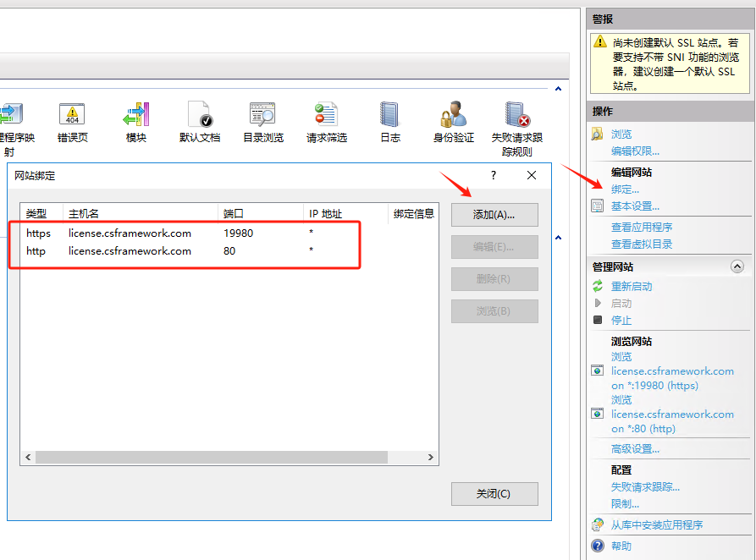Image resolution: width=756 pixels, height=560 pixels.
Task: Open the Limits (限制...) link
Action: pos(625,504)
